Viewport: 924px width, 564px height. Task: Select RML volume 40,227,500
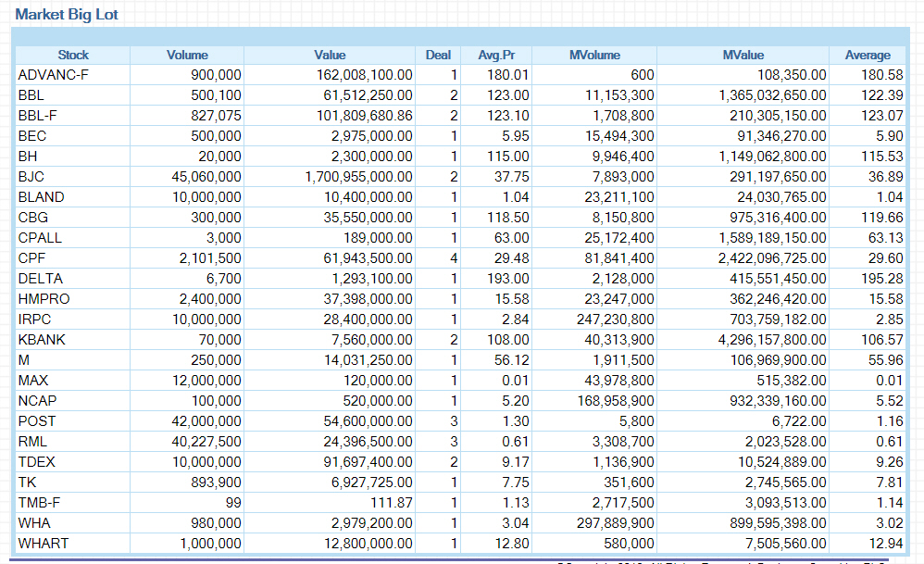point(206,442)
